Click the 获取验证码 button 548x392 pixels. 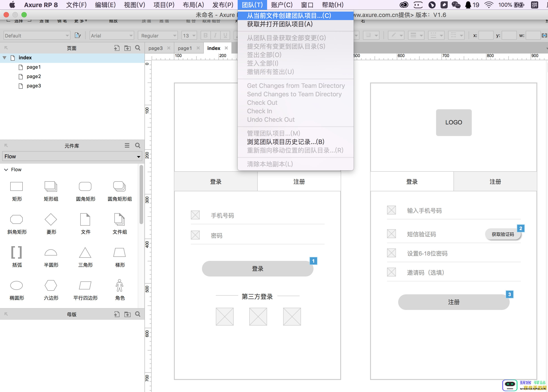pos(503,234)
